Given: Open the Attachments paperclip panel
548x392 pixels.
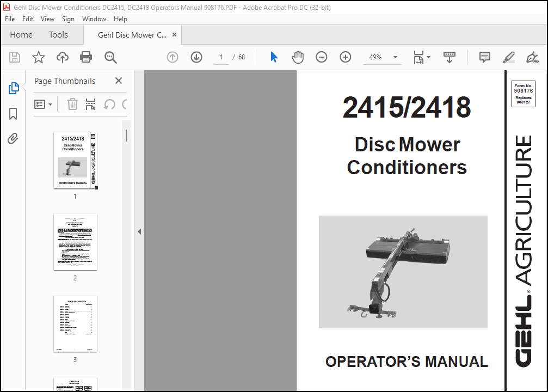Looking at the screenshot, I should point(13,138).
